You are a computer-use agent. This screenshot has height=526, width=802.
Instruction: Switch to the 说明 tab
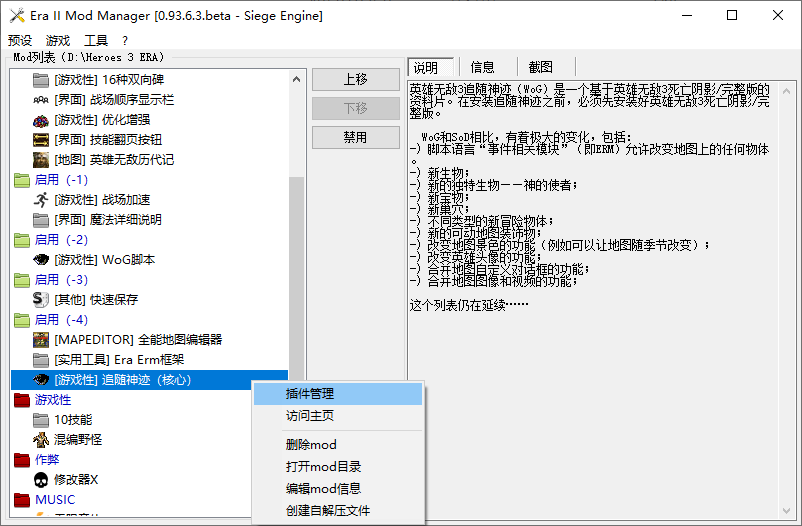431,68
